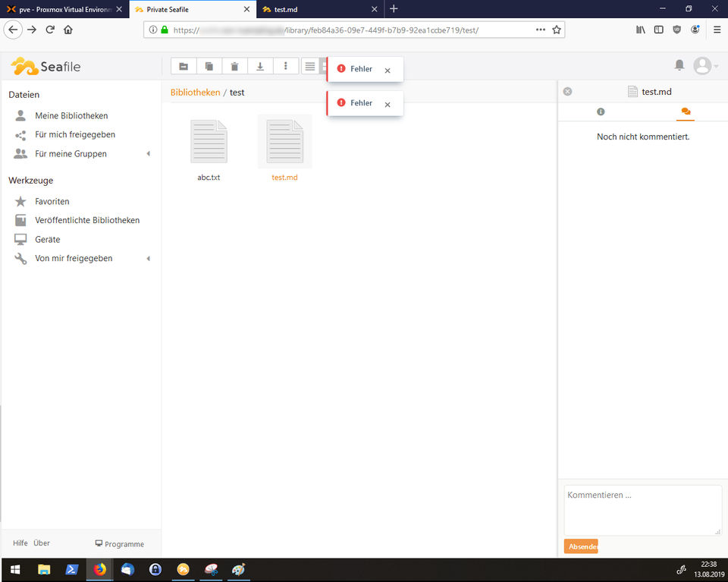Screen dimensions: 728x582
Task: Click the Move file toolbar button
Action: coord(184,67)
